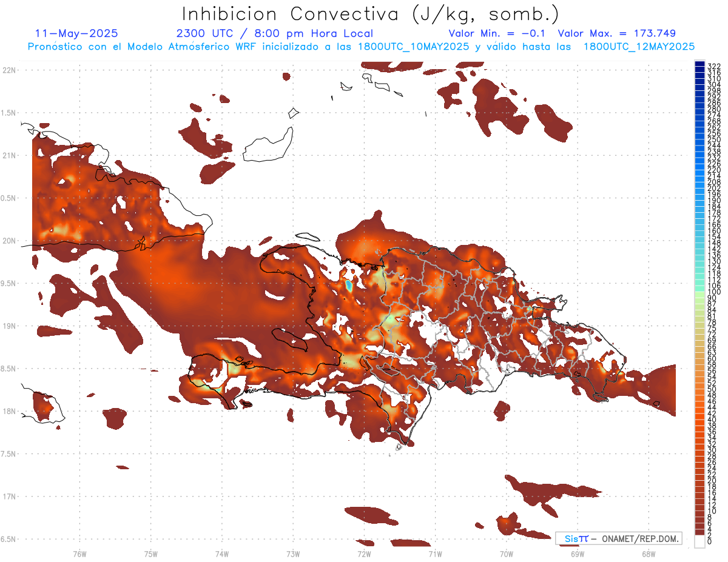Click the "73W" longitude label
The image size is (728, 562).
coord(293,554)
